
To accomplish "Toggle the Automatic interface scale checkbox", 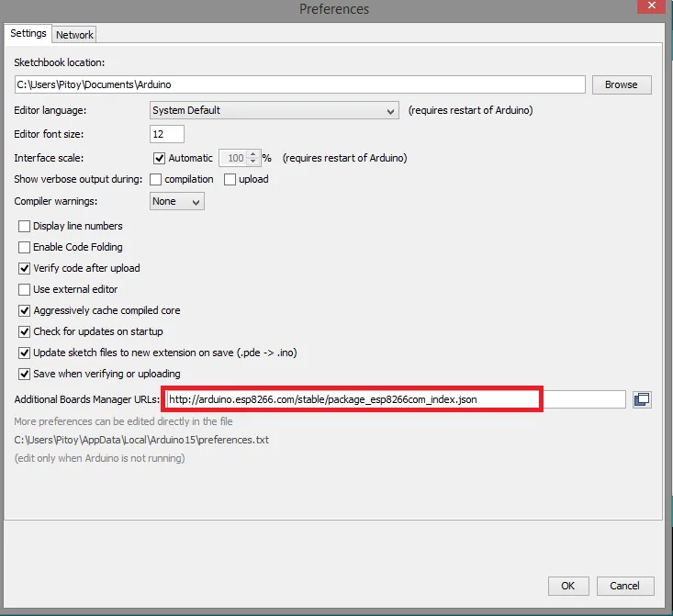I will (x=159, y=158).
